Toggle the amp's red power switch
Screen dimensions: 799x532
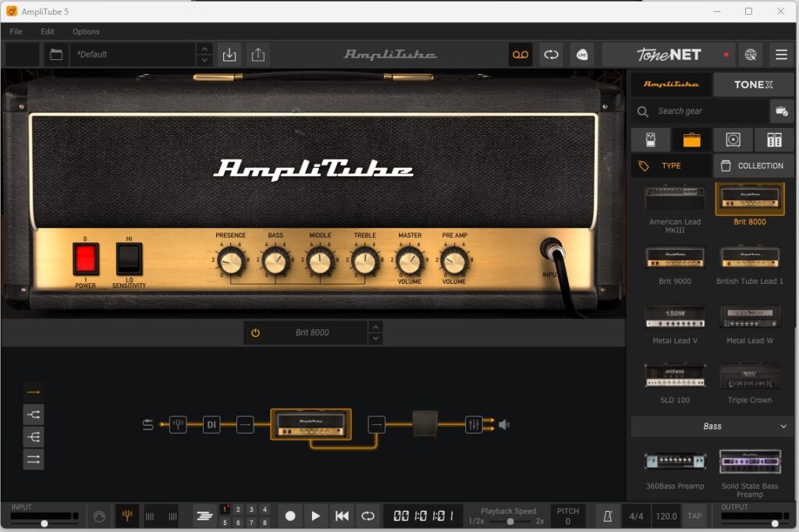[86, 258]
